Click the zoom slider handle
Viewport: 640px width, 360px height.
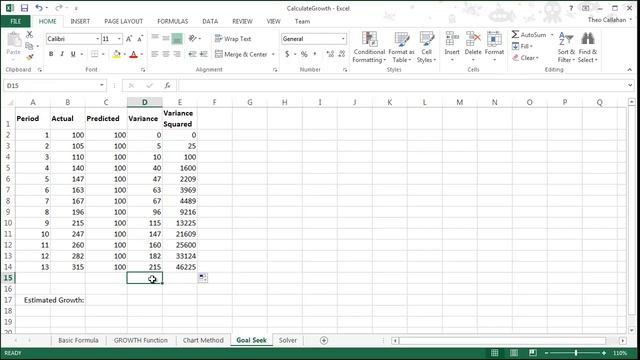click(x=576, y=353)
